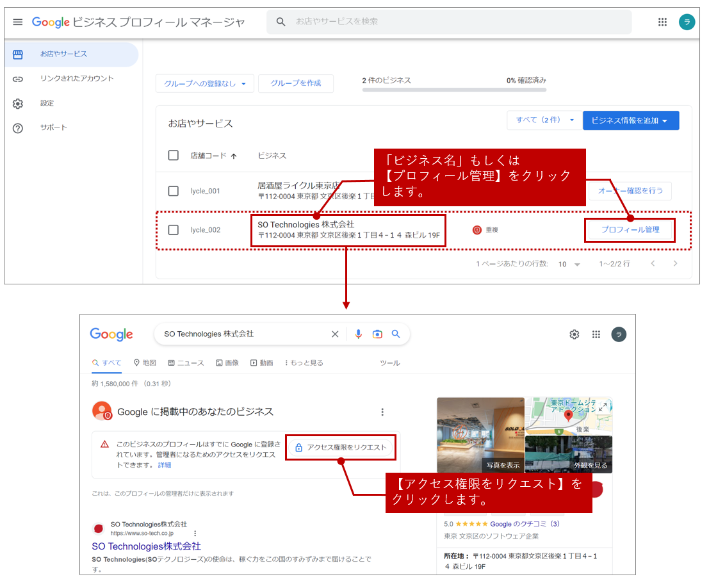Click the お店やサービスを検索 search field
Screen dimensions: 709x588
pyautogui.click(x=448, y=22)
